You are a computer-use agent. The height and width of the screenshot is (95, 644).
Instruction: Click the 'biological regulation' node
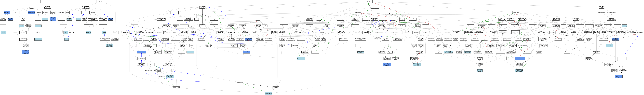tap(375, 7)
